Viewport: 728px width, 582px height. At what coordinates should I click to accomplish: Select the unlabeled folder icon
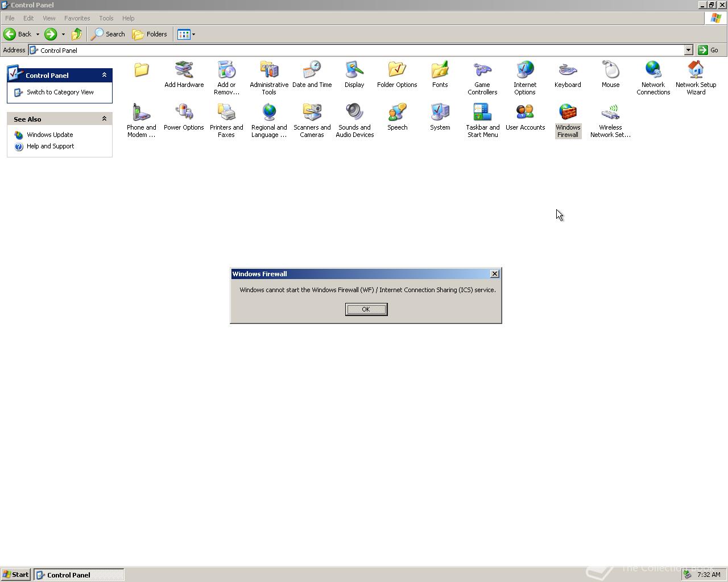pyautogui.click(x=141, y=70)
